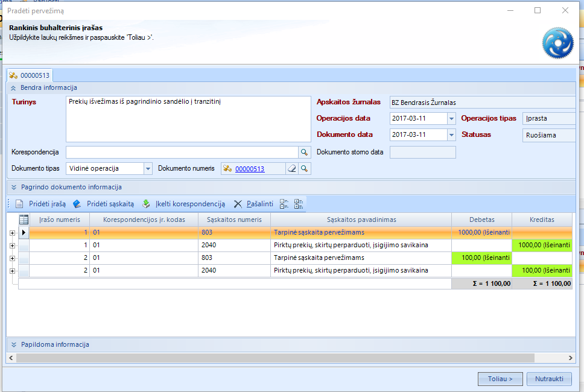Click the row indicator arrow of selected row
This screenshot has width=584, height=392.
[x=24, y=232]
